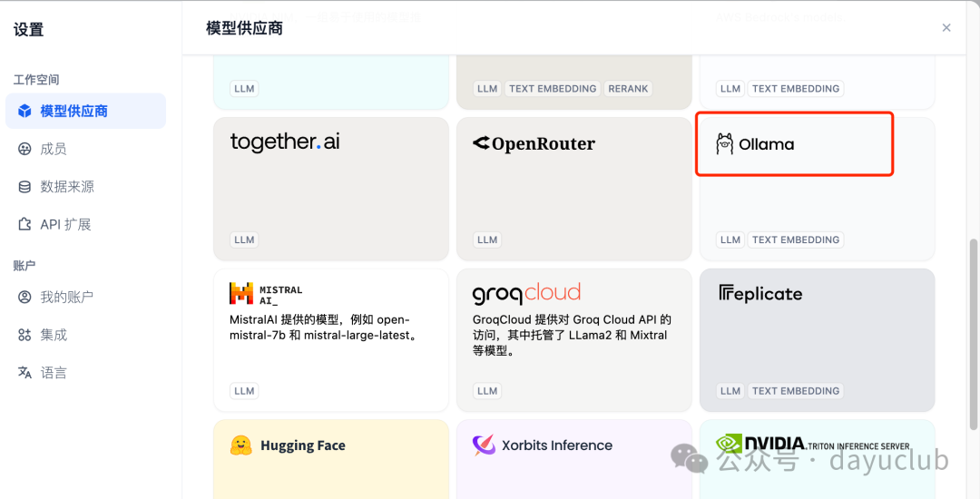
Task: Open the GroqCloud provider card
Action: 574,339
